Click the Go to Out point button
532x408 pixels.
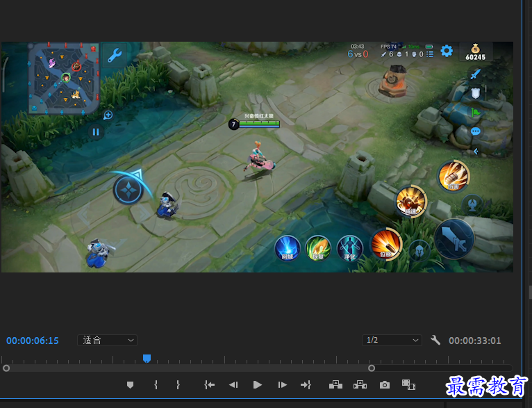(x=306, y=384)
